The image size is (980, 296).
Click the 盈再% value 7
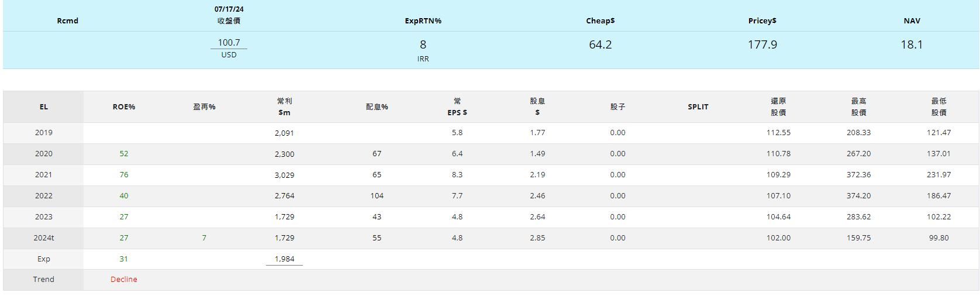(204, 238)
